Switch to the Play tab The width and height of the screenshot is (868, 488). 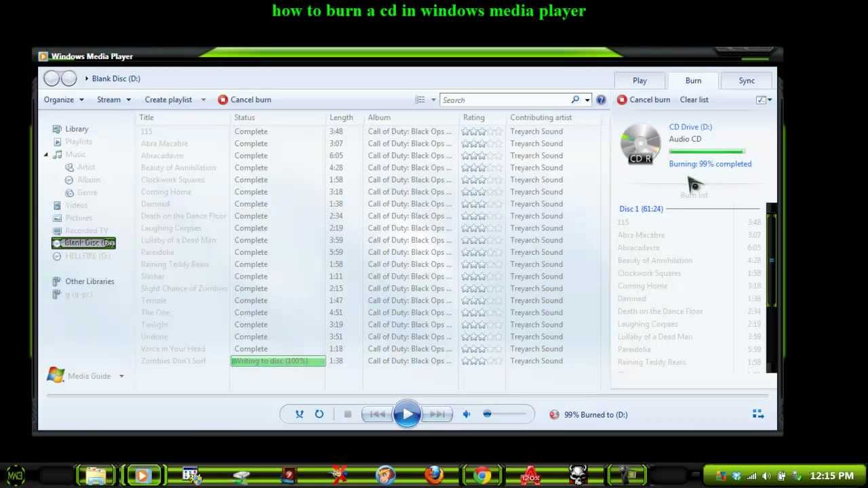[639, 81]
